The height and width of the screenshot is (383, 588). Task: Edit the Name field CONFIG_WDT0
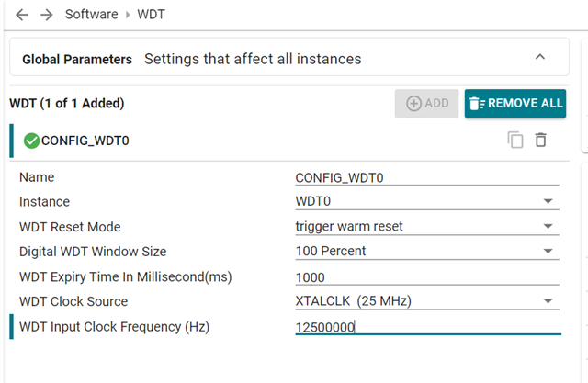click(427, 177)
